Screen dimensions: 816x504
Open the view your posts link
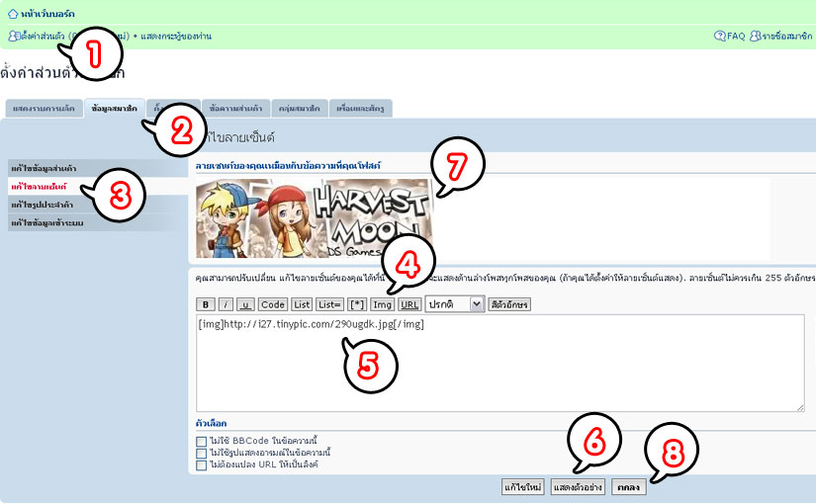[176, 36]
